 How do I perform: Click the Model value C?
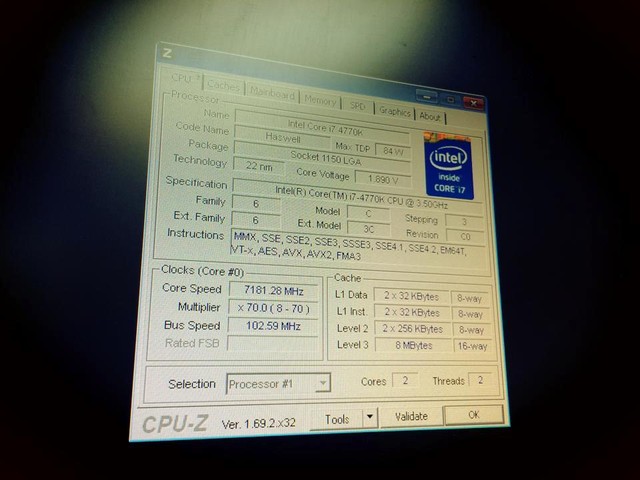[369, 213]
